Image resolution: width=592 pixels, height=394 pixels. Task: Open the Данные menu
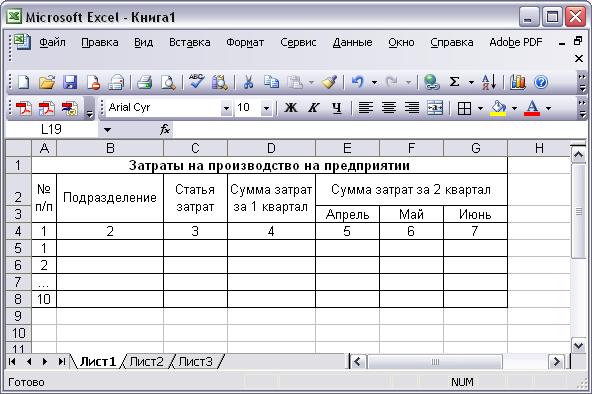click(352, 42)
